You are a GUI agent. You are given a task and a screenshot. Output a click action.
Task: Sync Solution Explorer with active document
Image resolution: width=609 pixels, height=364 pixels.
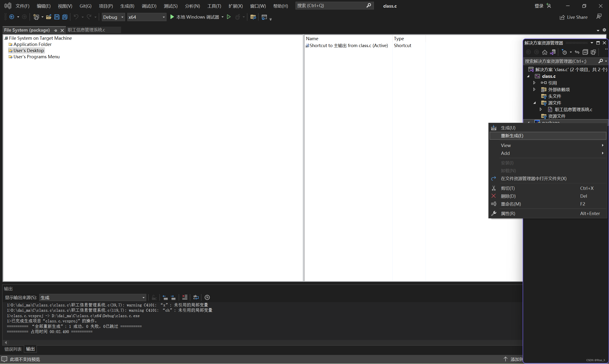click(x=553, y=52)
